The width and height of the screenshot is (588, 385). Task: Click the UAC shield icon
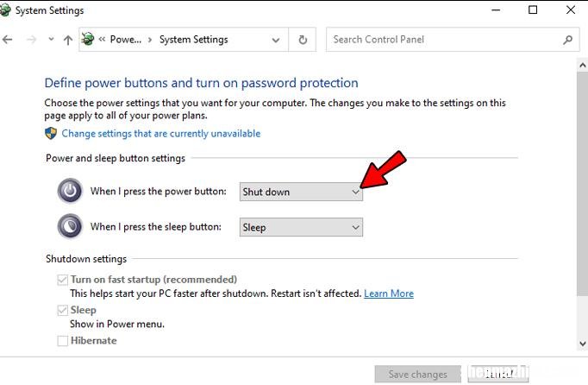(51, 133)
